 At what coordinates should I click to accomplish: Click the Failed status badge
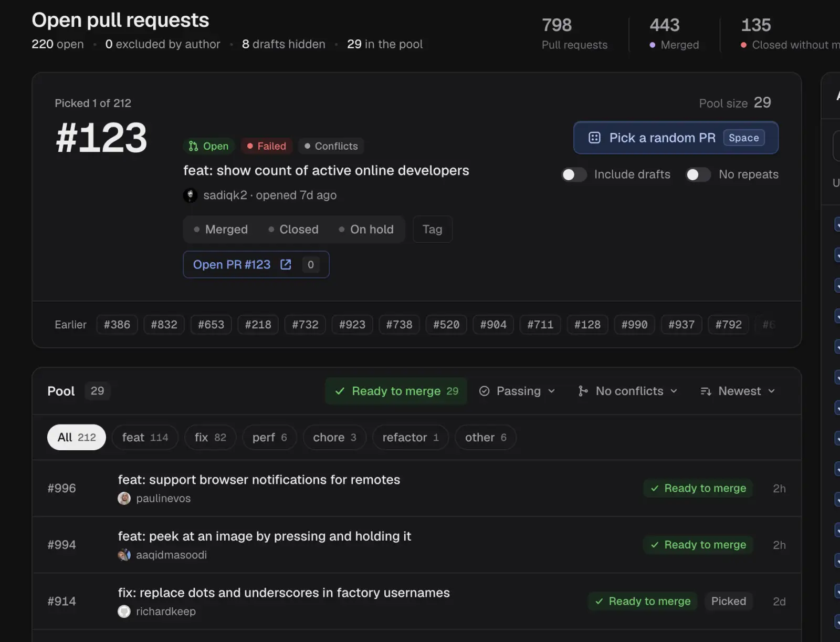coord(267,146)
